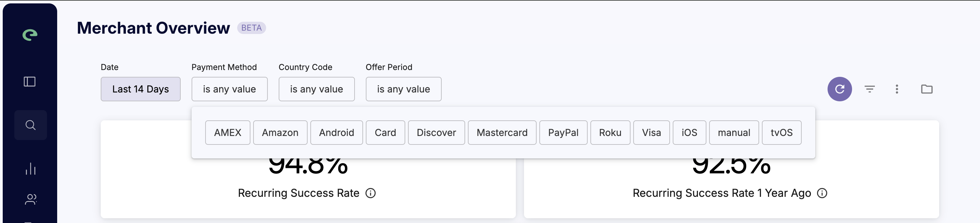Show info for Recurring Success Rate
Image resolution: width=980 pixels, height=223 pixels.
click(x=370, y=193)
